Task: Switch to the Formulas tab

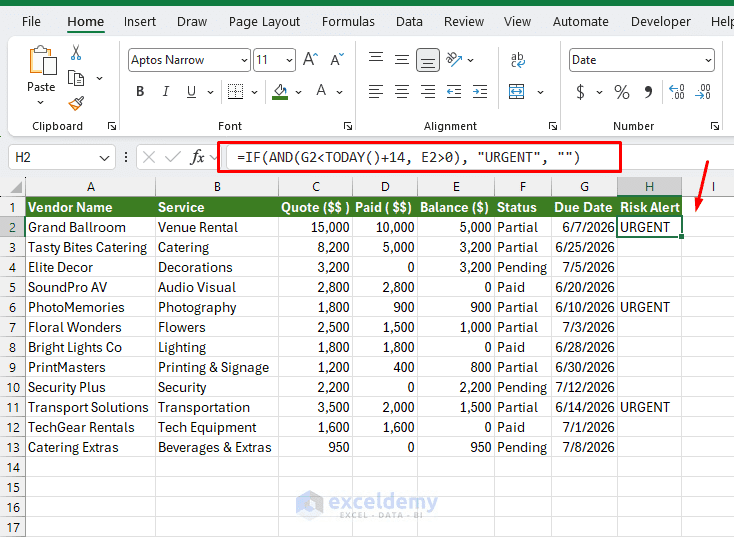Action: [x=348, y=22]
